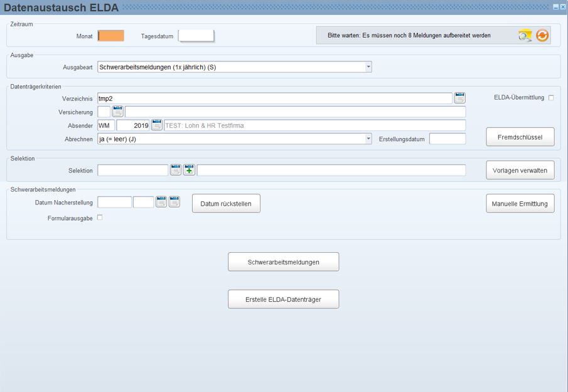Click the Absender field containing WM
This screenshot has height=392, width=568.
(x=106, y=125)
